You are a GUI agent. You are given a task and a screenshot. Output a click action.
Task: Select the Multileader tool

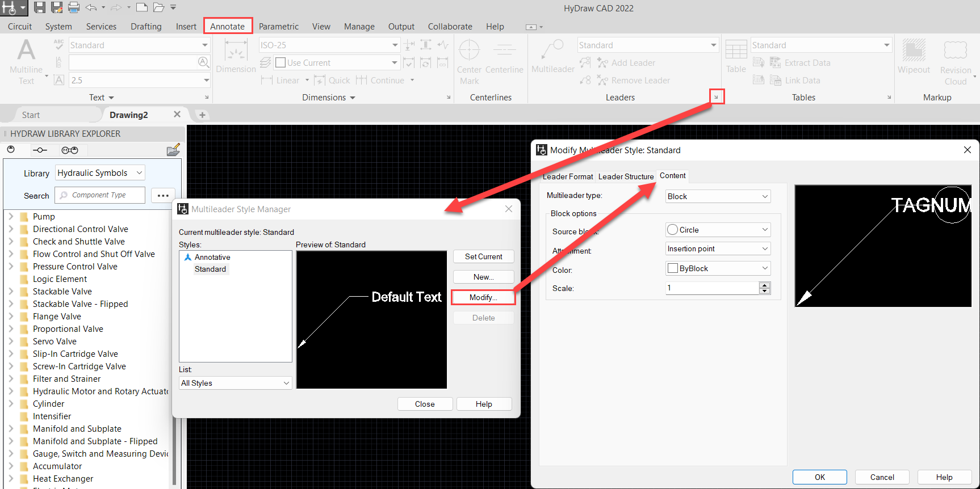pyautogui.click(x=553, y=57)
